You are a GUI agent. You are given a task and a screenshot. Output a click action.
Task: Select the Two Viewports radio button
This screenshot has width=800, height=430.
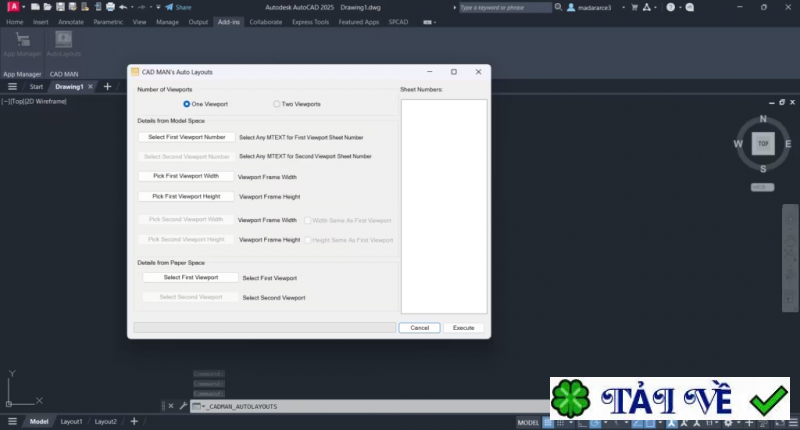click(277, 104)
